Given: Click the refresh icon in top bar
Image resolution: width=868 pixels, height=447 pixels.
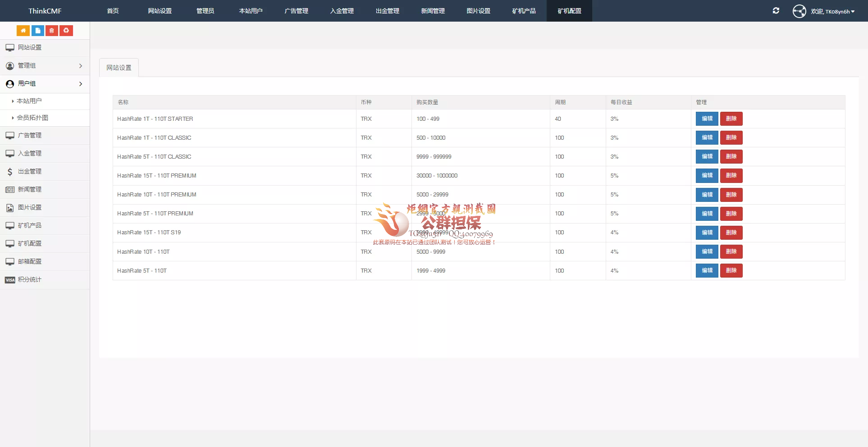Looking at the screenshot, I should 776,11.
